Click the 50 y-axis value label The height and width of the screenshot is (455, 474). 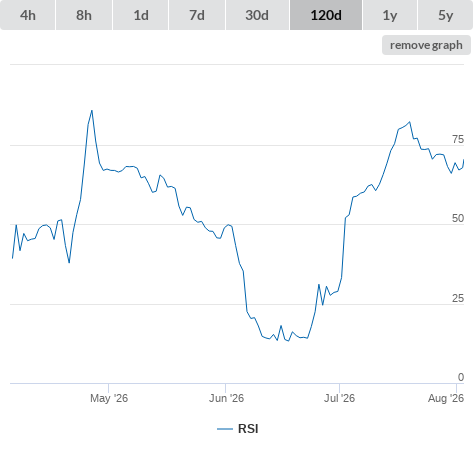click(458, 218)
